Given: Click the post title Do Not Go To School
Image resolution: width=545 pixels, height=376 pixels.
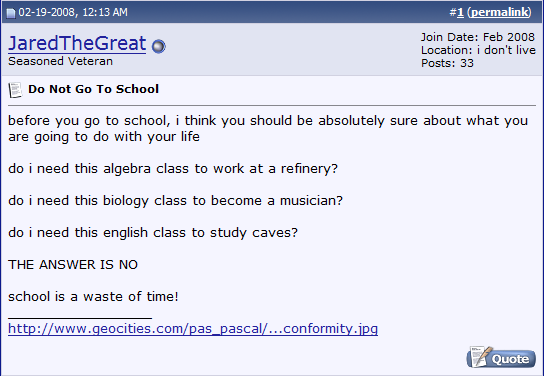Looking at the screenshot, I should [x=93, y=89].
